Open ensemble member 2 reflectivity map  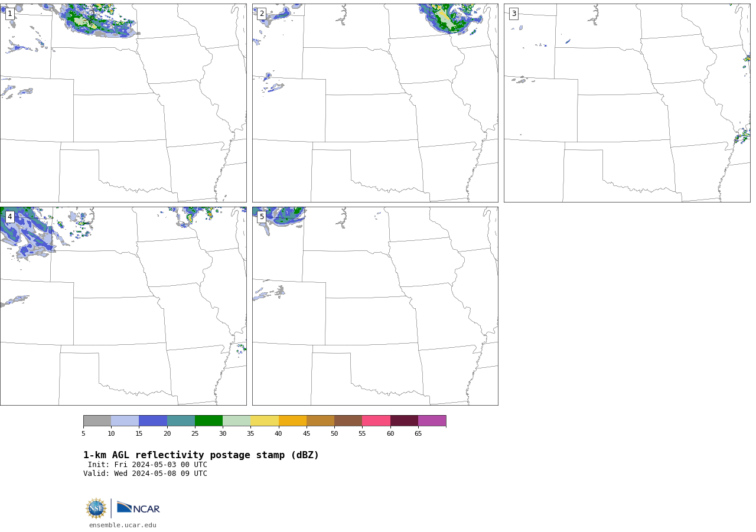click(375, 103)
